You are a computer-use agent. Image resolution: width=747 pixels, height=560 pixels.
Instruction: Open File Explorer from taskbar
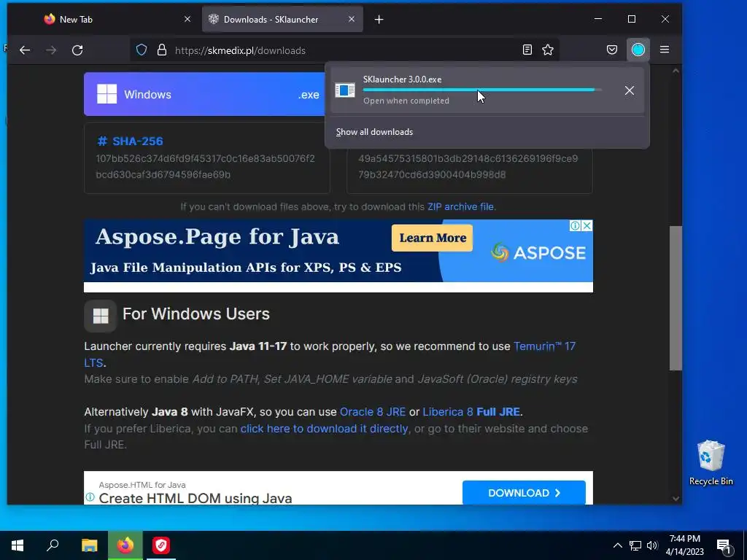89,545
